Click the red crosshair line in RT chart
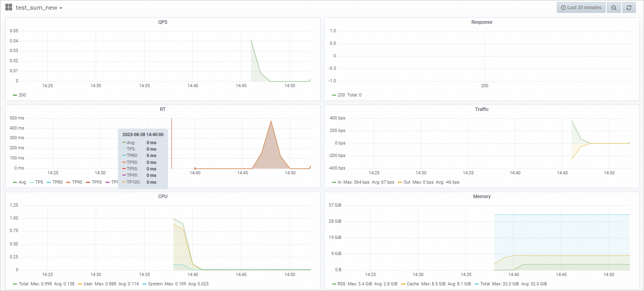This screenshot has height=291, width=644. pos(171,143)
